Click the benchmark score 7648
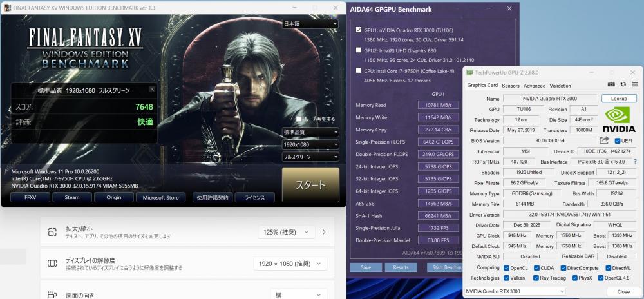The width and height of the screenshot is (644, 299). [x=144, y=107]
